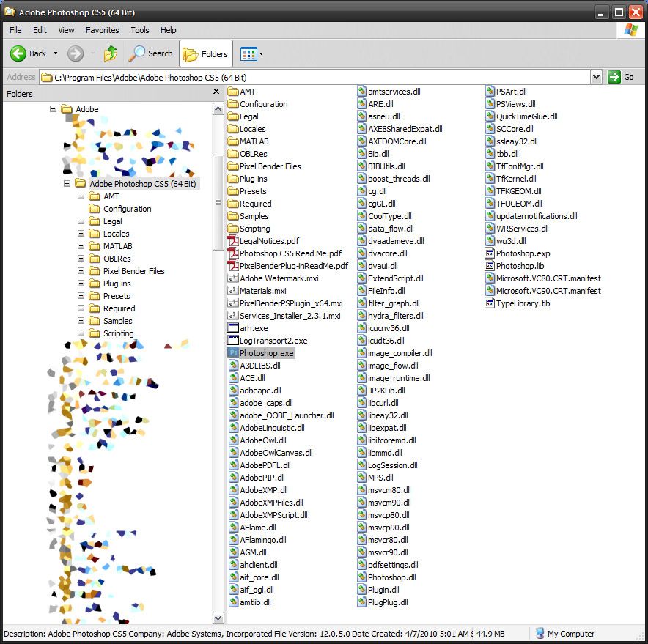The width and height of the screenshot is (648, 644).
Task: Expand the Presets tree folder
Action: click(81, 296)
